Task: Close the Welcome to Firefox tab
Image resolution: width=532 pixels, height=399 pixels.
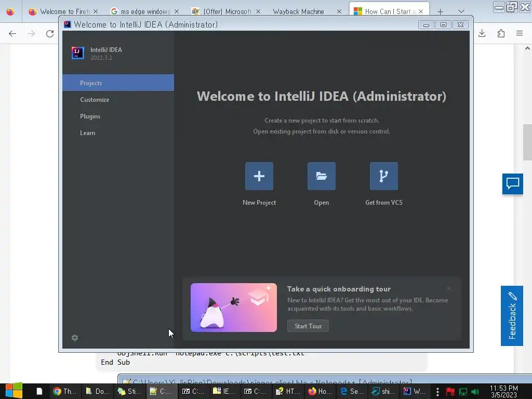Action: coord(96,11)
